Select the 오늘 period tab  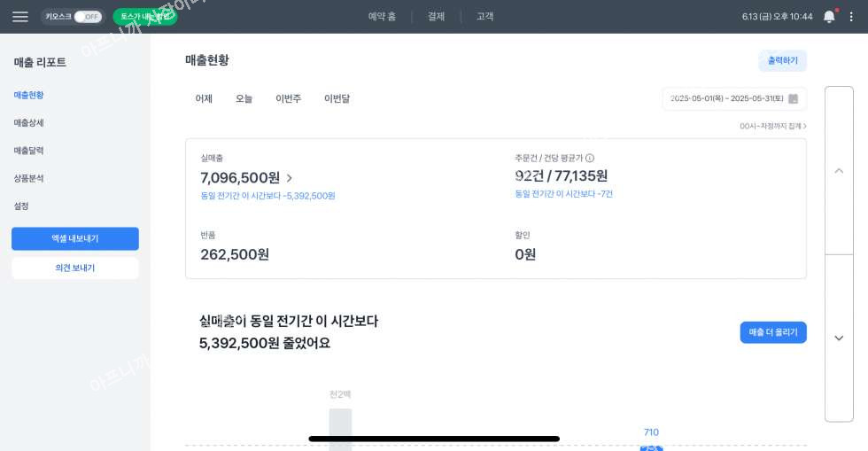coord(244,98)
